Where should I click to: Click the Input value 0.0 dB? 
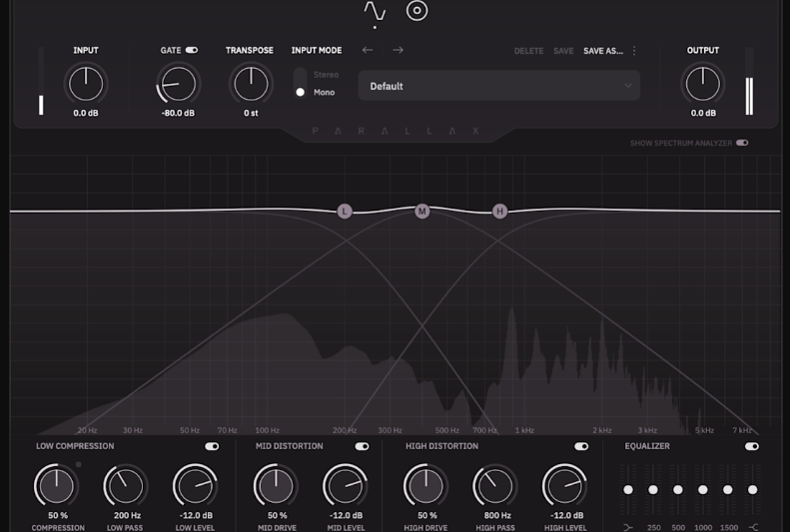pyautogui.click(x=86, y=113)
